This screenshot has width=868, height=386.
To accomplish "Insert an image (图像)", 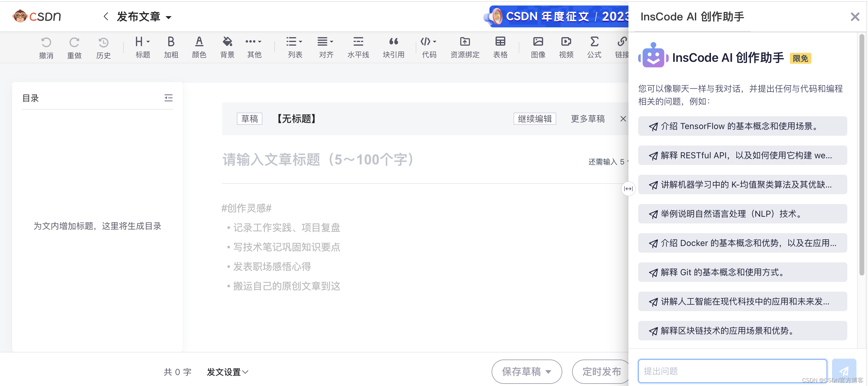I will 538,42.
